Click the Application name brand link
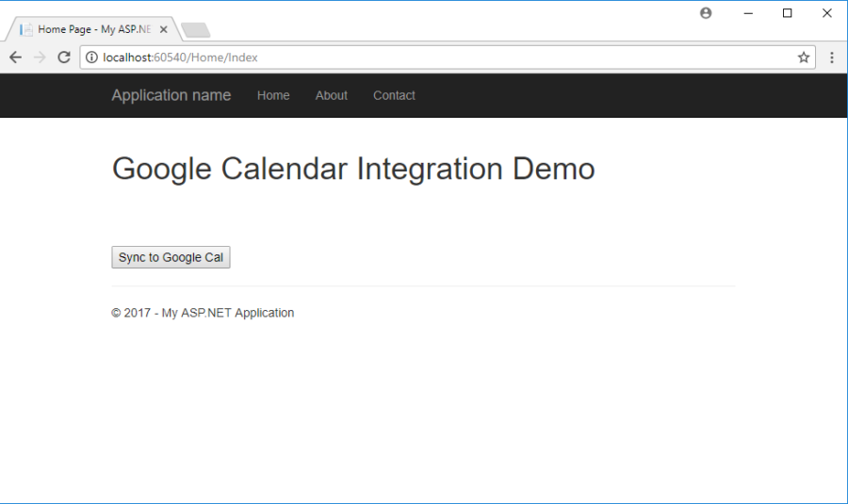Image resolution: width=848 pixels, height=504 pixels. (x=171, y=95)
